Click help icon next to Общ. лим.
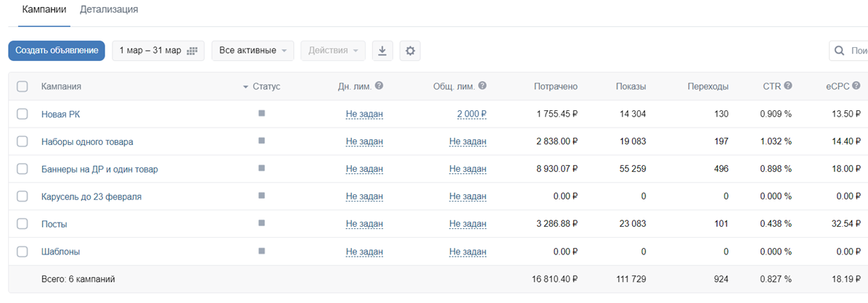The width and height of the screenshot is (868, 303). coord(483,86)
